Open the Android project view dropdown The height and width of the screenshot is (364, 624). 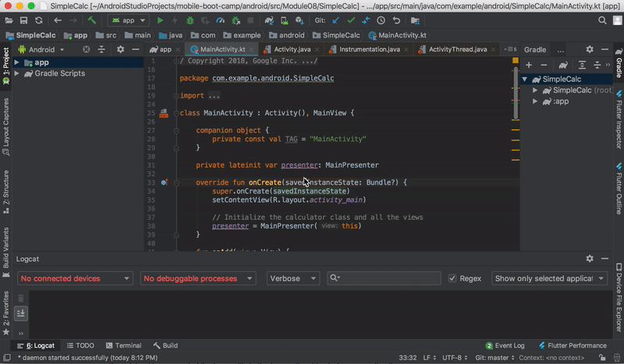tap(41, 49)
